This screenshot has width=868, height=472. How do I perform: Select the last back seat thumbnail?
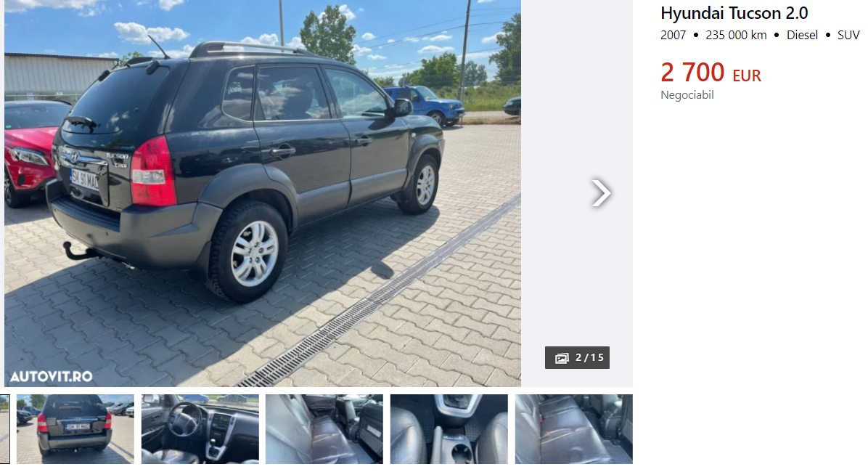point(573,429)
